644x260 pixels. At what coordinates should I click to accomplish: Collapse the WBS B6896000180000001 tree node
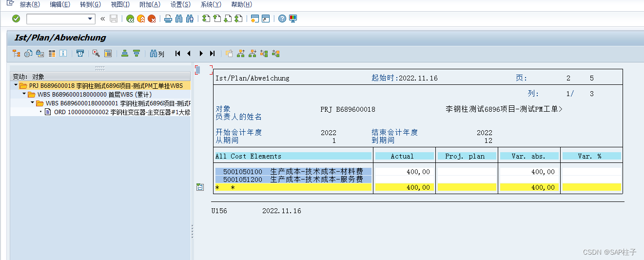32,103
